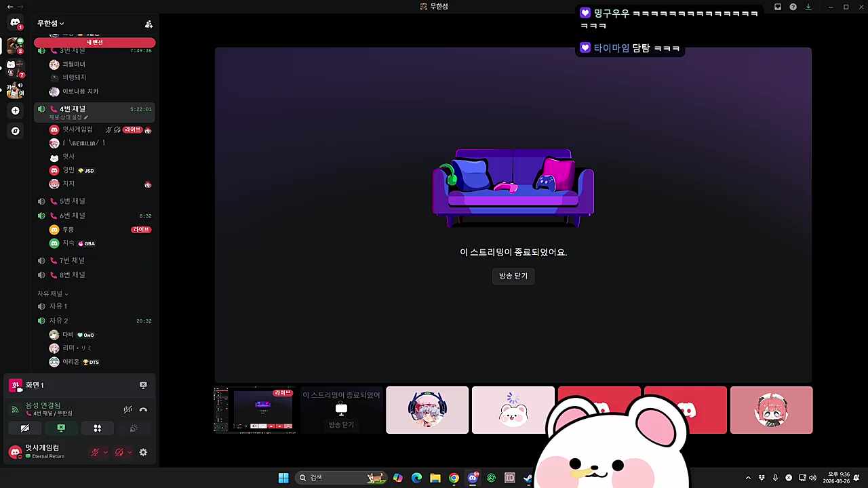Viewport: 868px width, 488px height.
Task: Click the invite people icon beside 무한섬
Action: pos(149,24)
